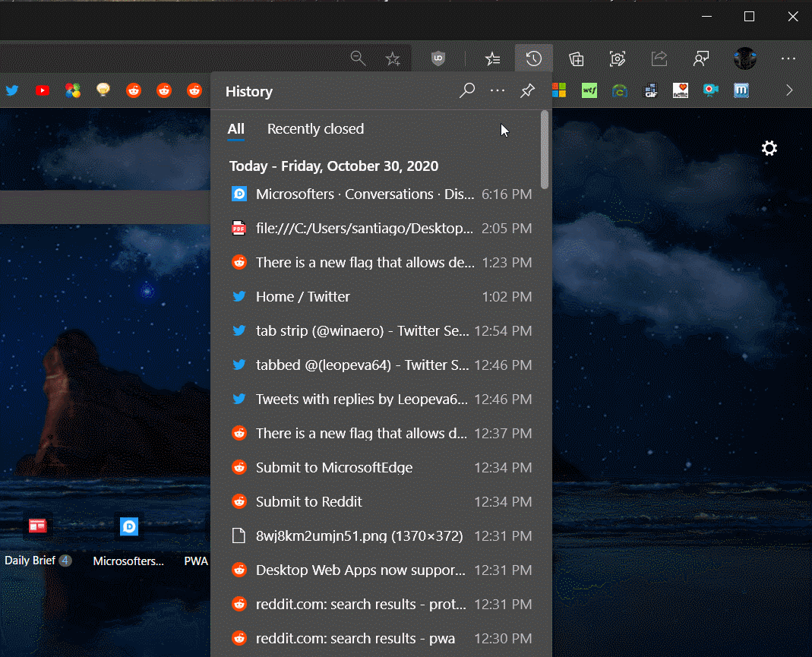The height and width of the screenshot is (657, 812).
Task: Open the Send feedback icon
Action: tap(700, 59)
